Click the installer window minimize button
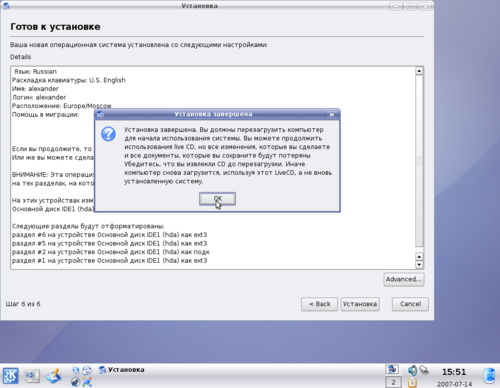The height and width of the screenshot is (388, 500). (396, 6)
